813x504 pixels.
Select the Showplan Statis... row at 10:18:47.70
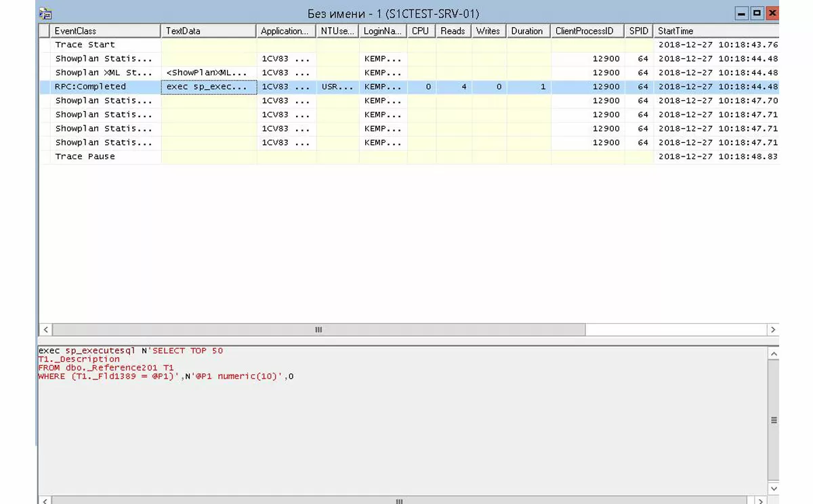[409, 100]
